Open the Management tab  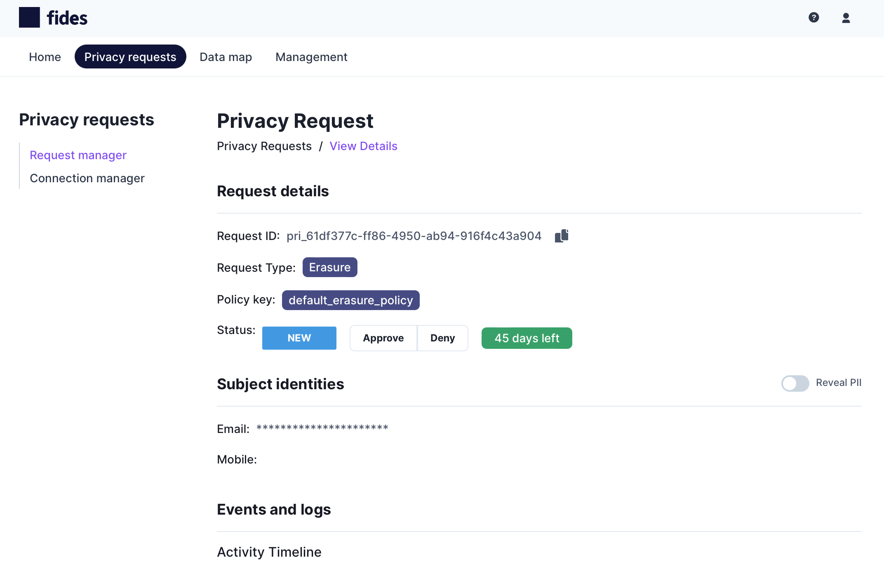(311, 57)
